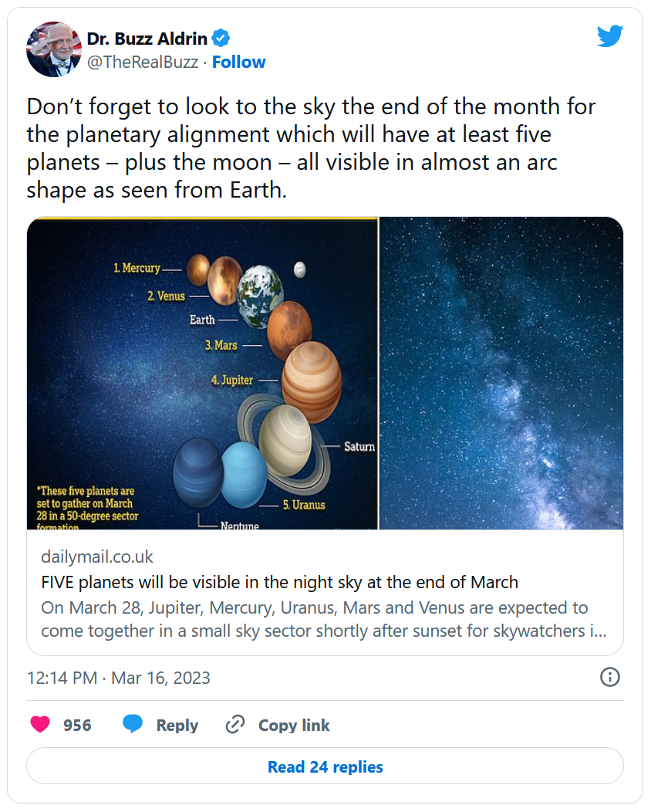Click the Reply text label
This screenshot has height=812, width=651.
177,725
